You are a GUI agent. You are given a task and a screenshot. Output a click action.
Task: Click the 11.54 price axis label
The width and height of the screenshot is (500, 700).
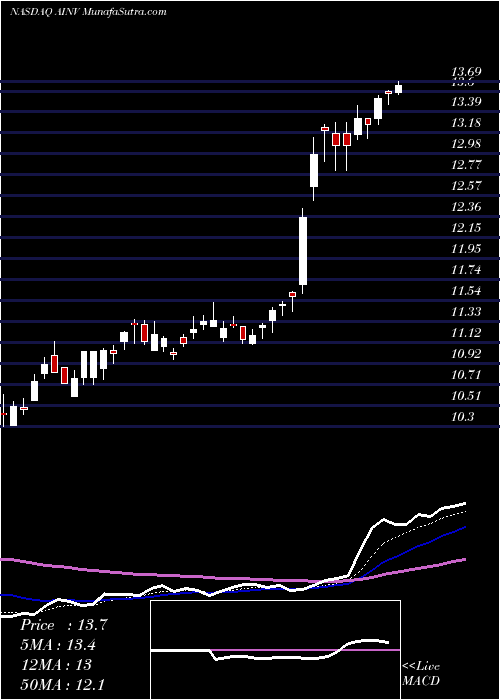coord(466,291)
